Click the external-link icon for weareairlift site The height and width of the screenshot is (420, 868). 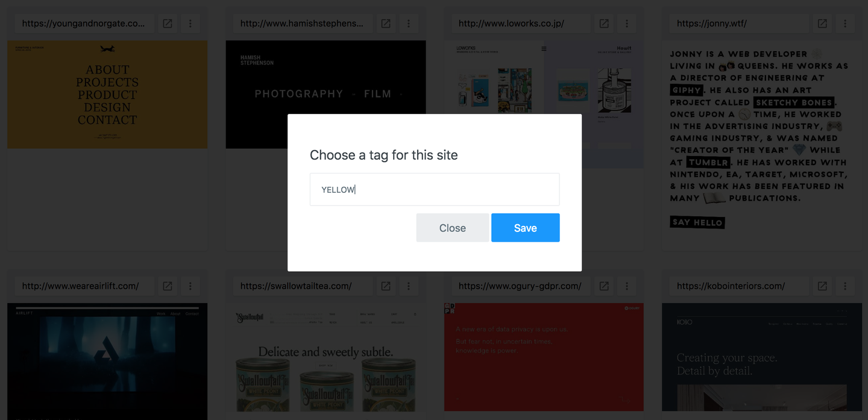pyautogui.click(x=168, y=286)
